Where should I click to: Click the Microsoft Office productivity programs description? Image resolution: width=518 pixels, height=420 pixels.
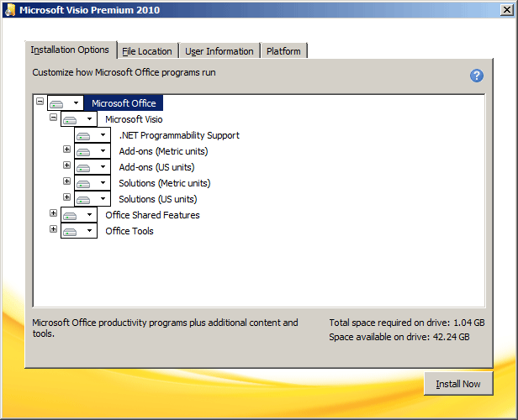[x=165, y=328]
